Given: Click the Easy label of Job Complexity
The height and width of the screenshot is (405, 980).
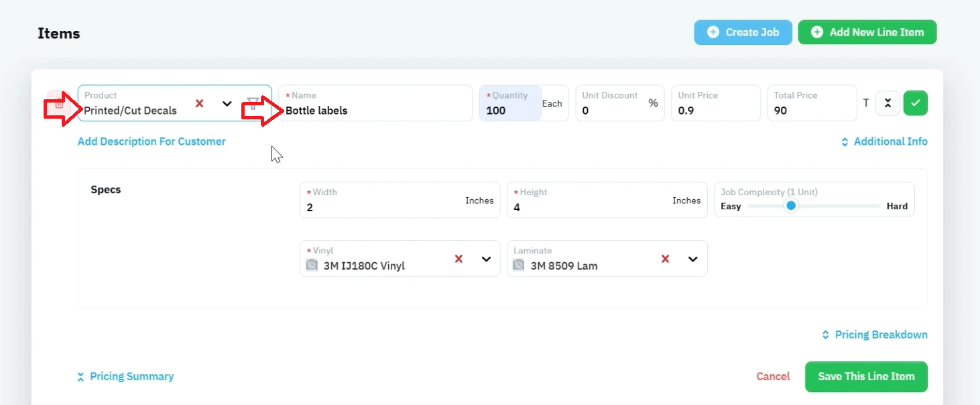Looking at the screenshot, I should pyautogui.click(x=731, y=207).
